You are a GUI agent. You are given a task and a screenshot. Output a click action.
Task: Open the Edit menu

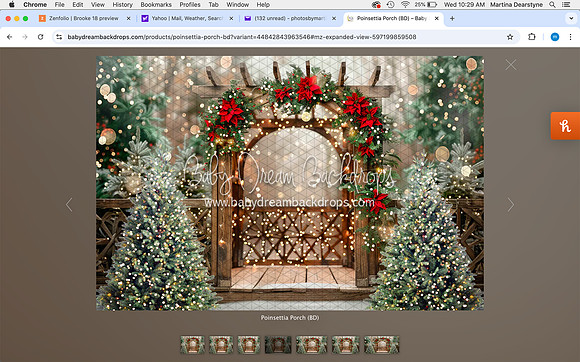point(78,4)
